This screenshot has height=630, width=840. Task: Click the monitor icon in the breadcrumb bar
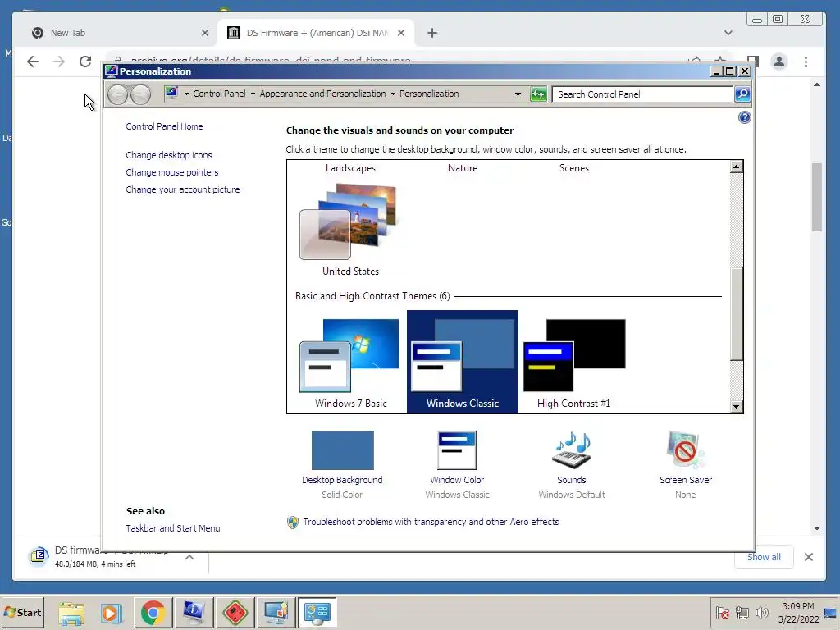tap(171, 94)
